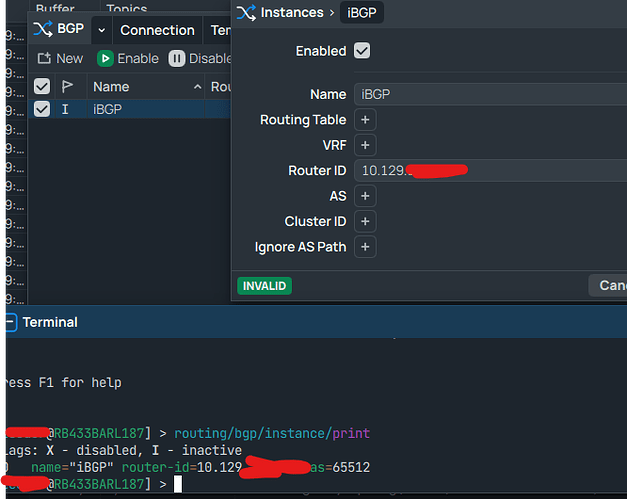Image resolution: width=627 pixels, height=499 pixels.
Task: Switch to the Connection tab
Action: pos(157,30)
